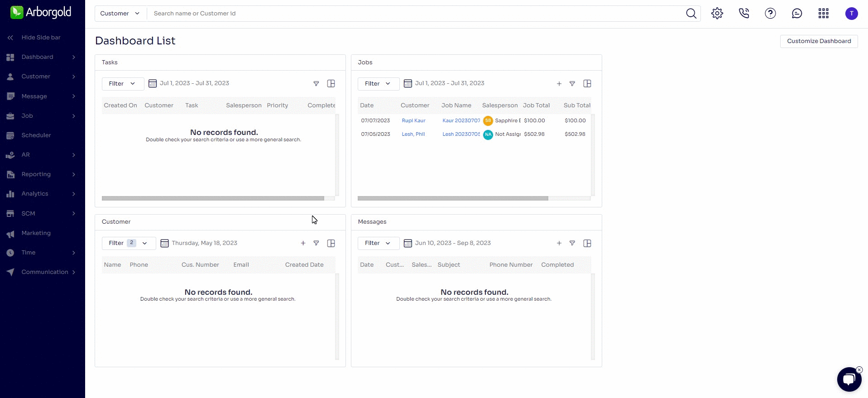Viewport: 868px width, 398px height.
Task: Click the search magnifier icon
Action: [691, 14]
